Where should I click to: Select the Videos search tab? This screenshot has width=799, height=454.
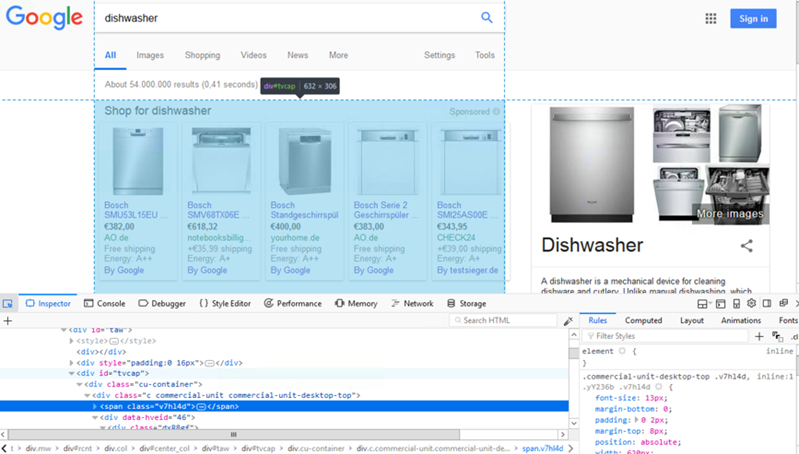(253, 55)
